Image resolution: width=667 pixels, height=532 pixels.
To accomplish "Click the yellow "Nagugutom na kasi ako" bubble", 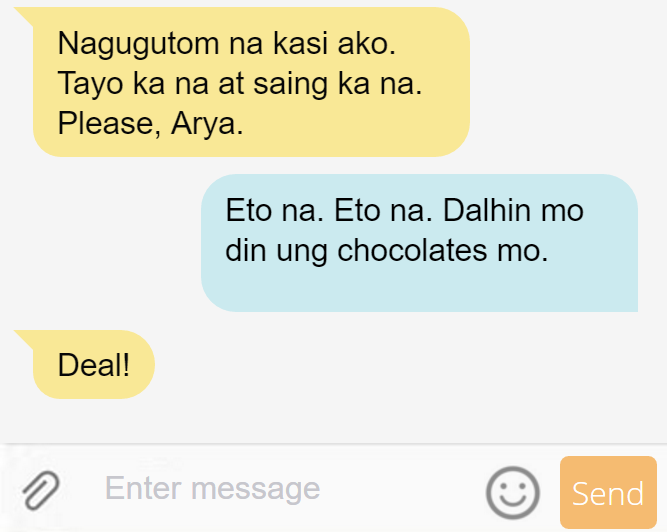I will (x=251, y=82).
